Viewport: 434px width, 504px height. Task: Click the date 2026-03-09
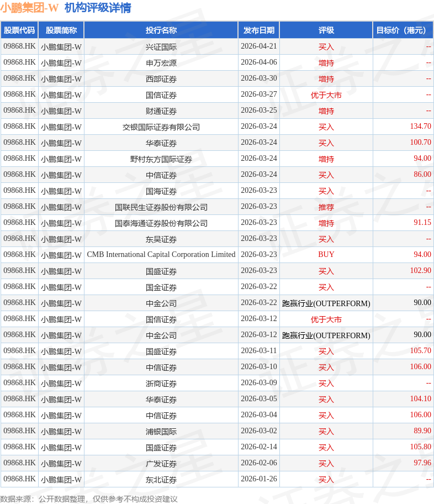coord(258,383)
